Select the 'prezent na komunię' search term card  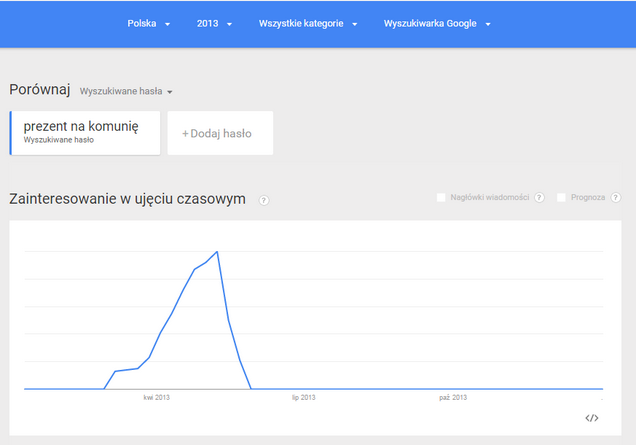pyautogui.click(x=85, y=132)
